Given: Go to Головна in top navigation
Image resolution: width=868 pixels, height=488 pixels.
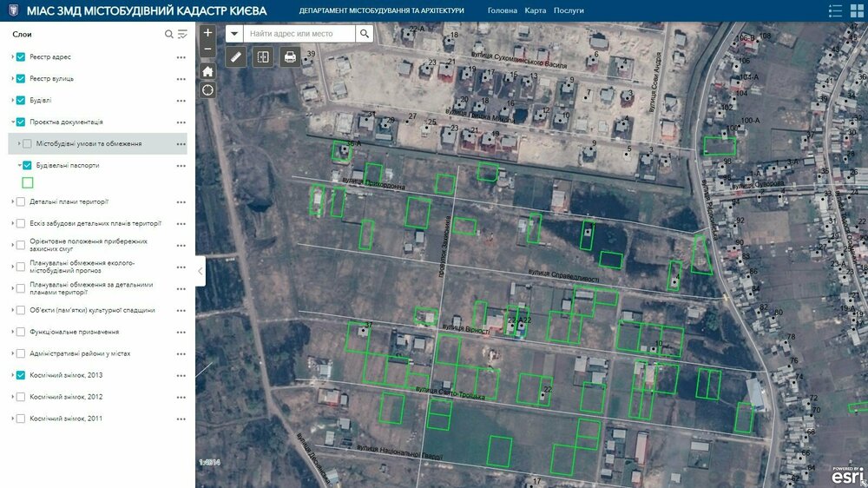Looking at the screenshot, I should pos(502,10).
